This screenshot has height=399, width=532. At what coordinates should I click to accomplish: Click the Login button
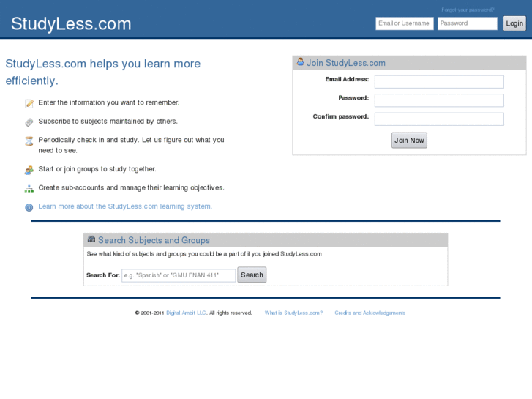pyautogui.click(x=514, y=23)
